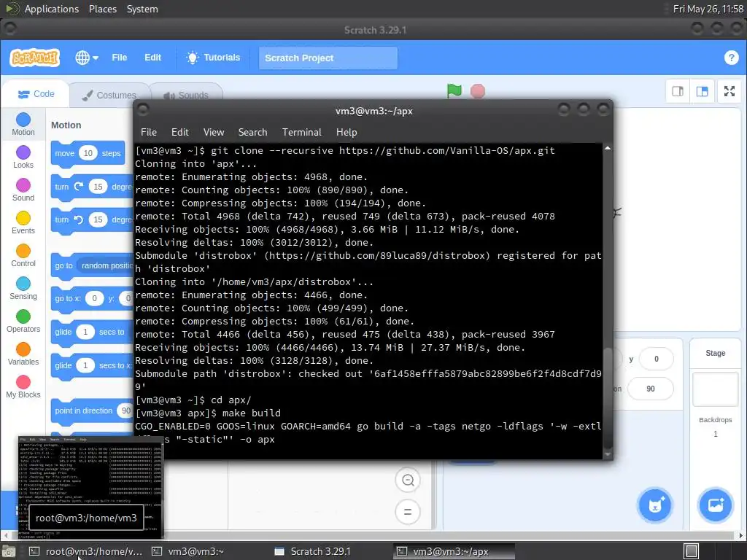The width and height of the screenshot is (747, 560).
Task: Select the Sound block category
Action: tap(23, 190)
